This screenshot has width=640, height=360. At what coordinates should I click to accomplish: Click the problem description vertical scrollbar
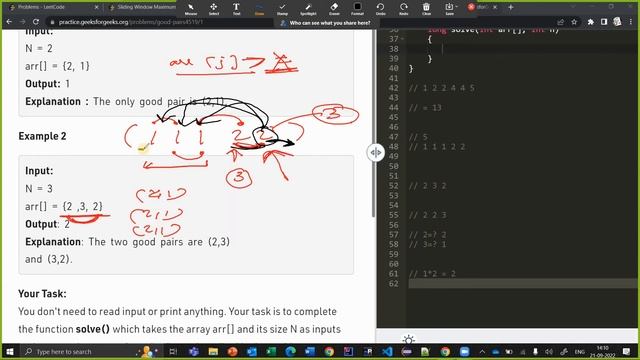[x=373, y=122]
